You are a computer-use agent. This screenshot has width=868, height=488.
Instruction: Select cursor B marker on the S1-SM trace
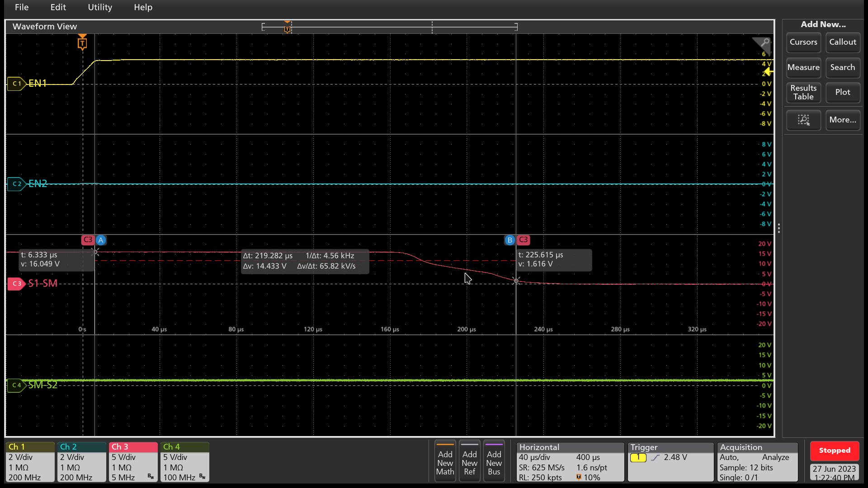[x=509, y=240]
